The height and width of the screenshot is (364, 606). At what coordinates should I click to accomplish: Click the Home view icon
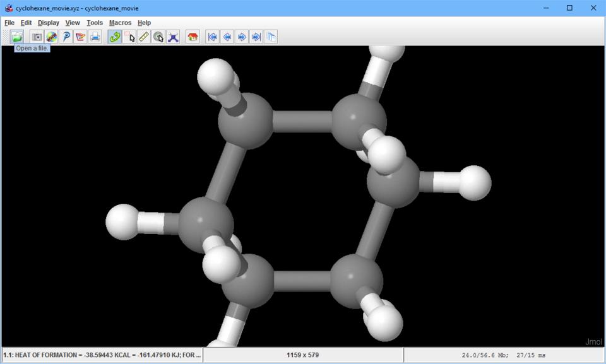[193, 37]
